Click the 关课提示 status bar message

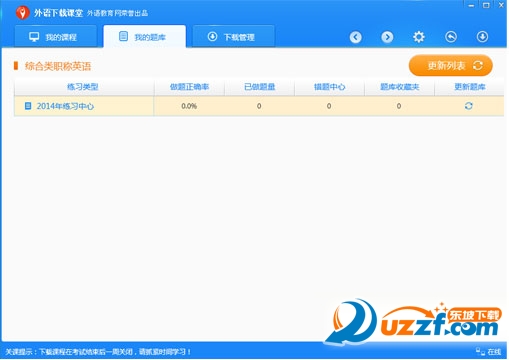tap(98, 352)
